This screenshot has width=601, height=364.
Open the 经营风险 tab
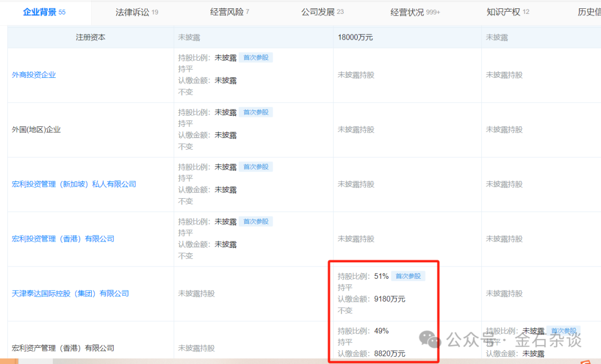(x=230, y=12)
